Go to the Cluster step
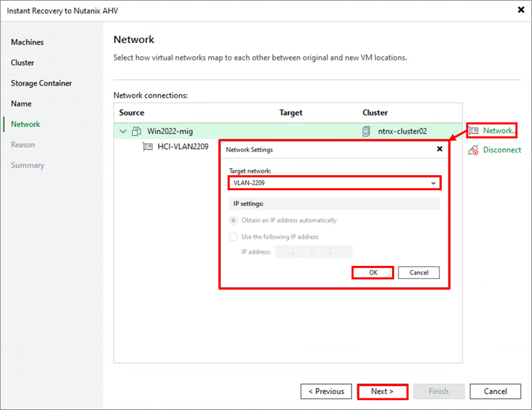Viewport: 532px width, 410px height. (23, 63)
